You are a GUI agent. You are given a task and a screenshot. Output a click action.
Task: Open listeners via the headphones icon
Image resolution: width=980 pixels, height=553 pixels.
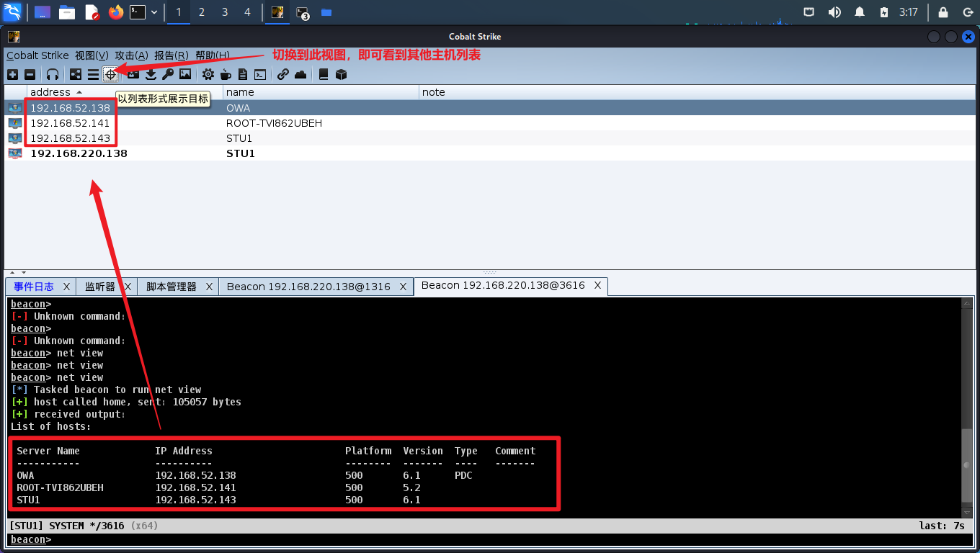click(53, 74)
